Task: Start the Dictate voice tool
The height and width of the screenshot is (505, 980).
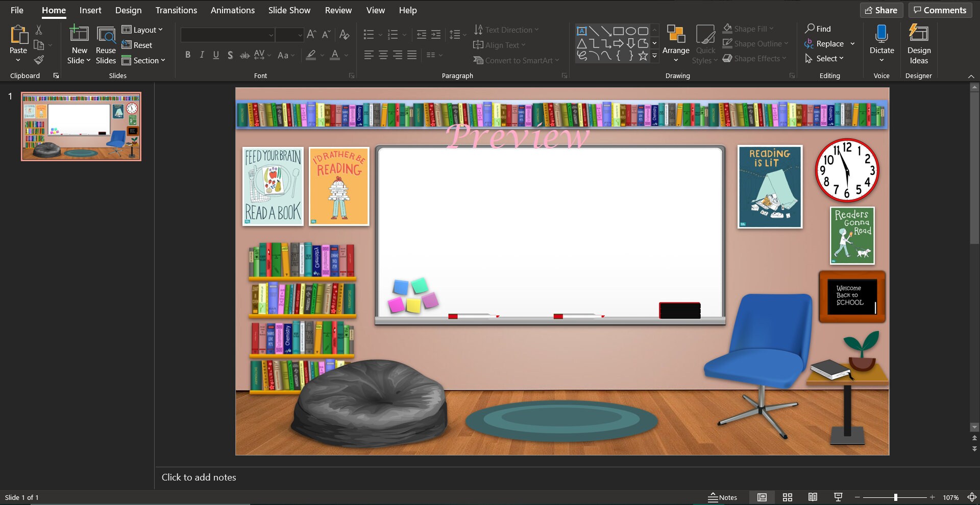Action: point(882,41)
